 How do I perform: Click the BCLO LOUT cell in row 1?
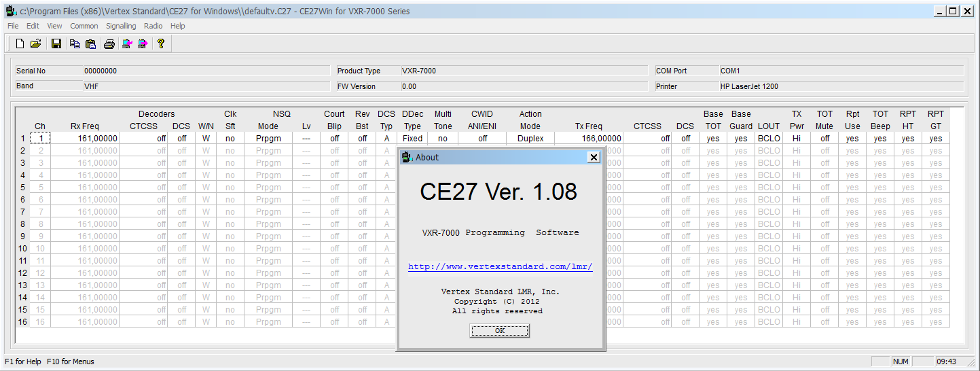pyautogui.click(x=769, y=139)
